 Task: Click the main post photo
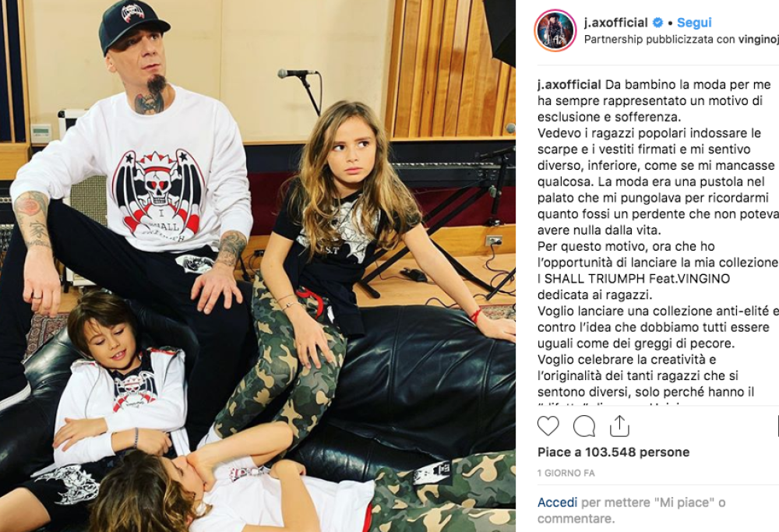tap(258, 266)
